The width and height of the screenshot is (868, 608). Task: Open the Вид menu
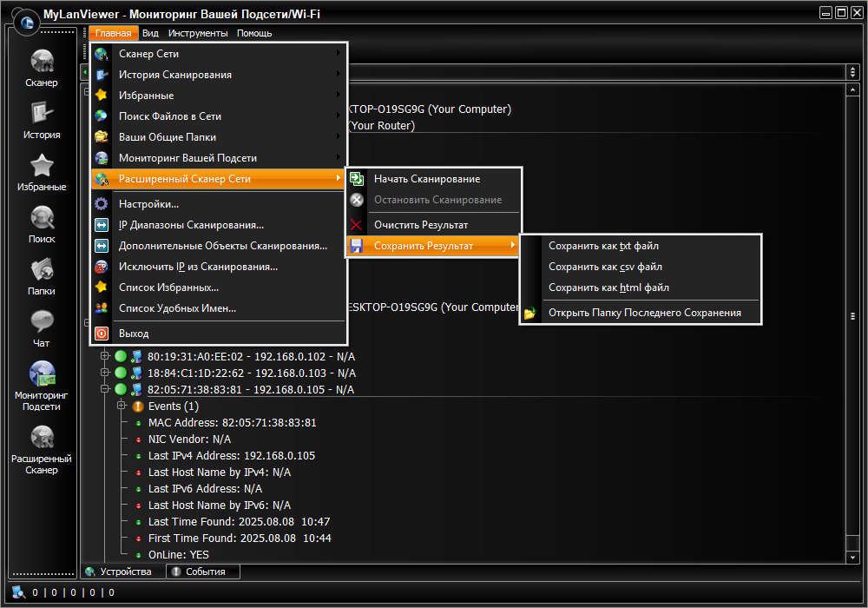(150, 33)
